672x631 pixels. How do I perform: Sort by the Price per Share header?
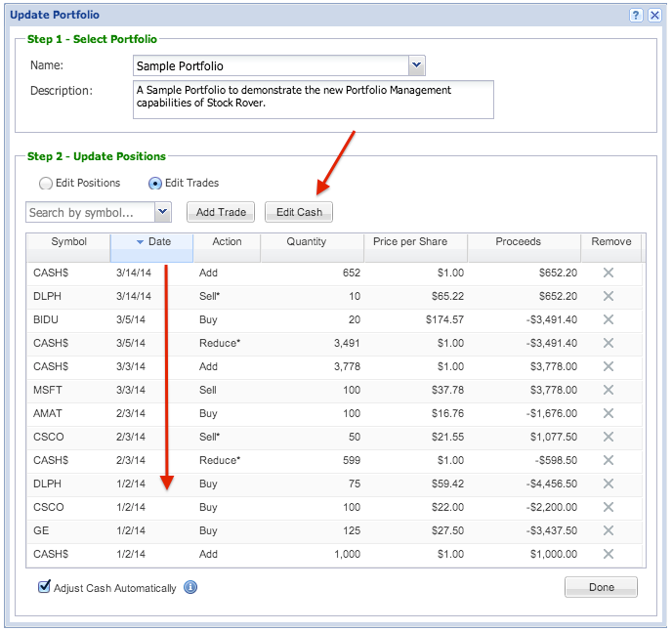pos(416,248)
